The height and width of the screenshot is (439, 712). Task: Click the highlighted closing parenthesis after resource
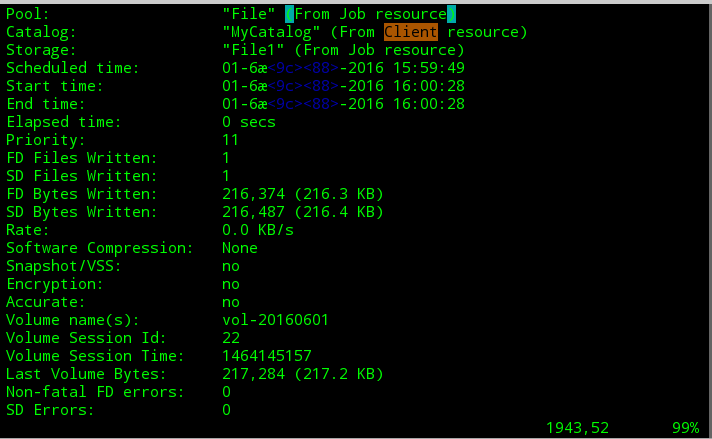pyautogui.click(x=451, y=14)
